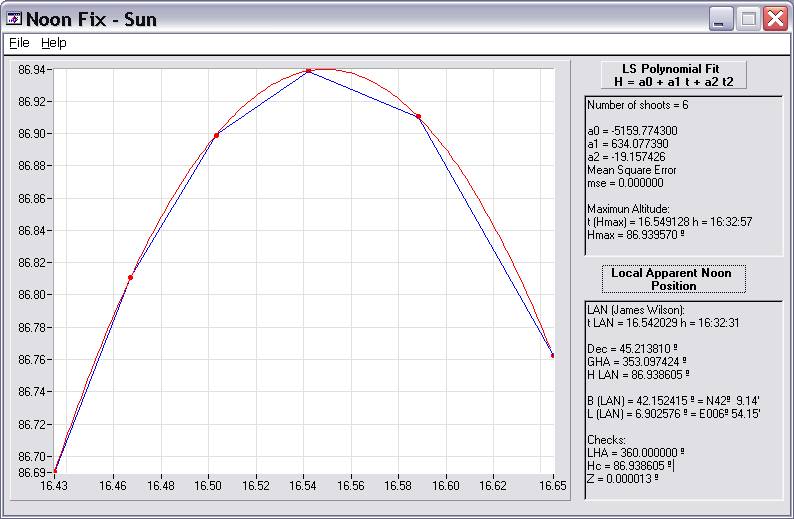Click the data point near altitude 86.81

point(130,278)
